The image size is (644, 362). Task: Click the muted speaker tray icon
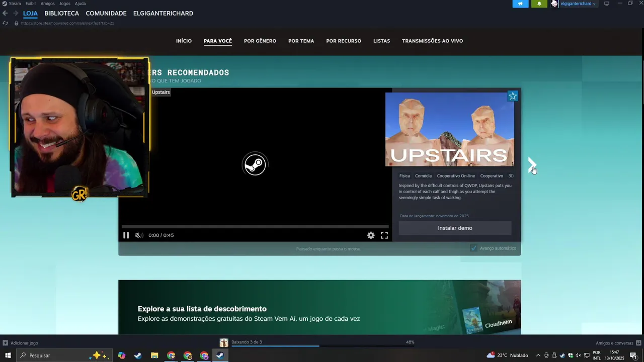pos(578,355)
